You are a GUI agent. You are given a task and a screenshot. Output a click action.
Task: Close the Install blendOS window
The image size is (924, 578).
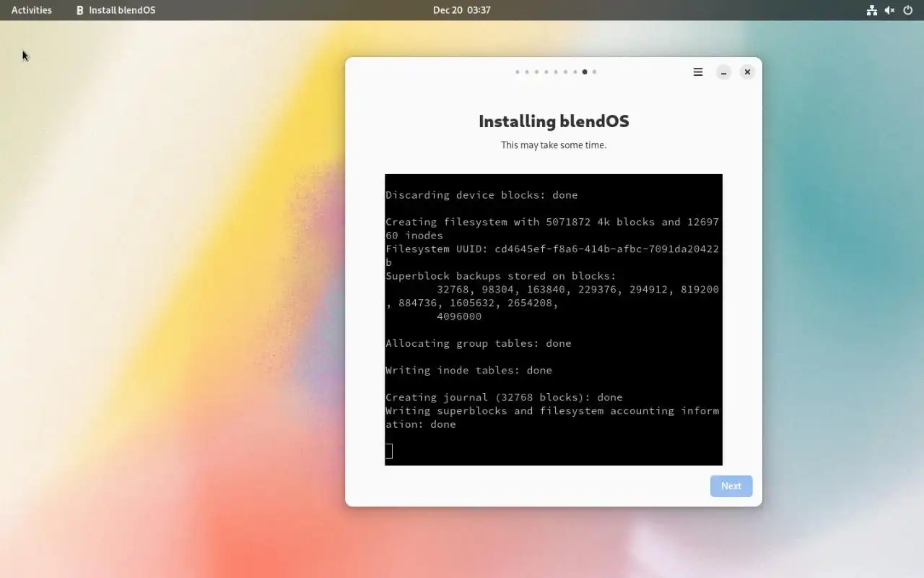tap(747, 72)
